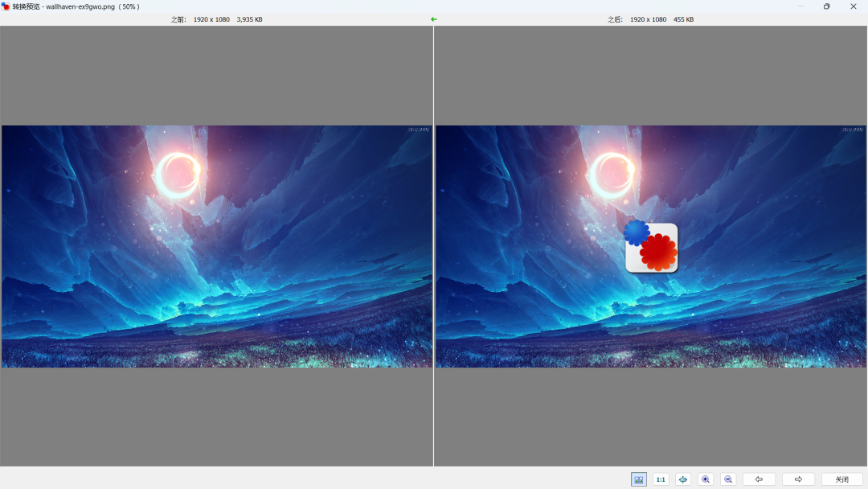Toggle the side-by-side comparison view button
868x489 pixels.
coord(638,479)
